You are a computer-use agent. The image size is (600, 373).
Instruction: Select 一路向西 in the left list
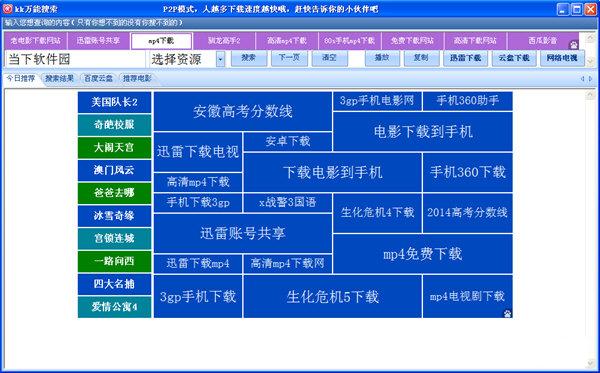pyautogui.click(x=114, y=261)
